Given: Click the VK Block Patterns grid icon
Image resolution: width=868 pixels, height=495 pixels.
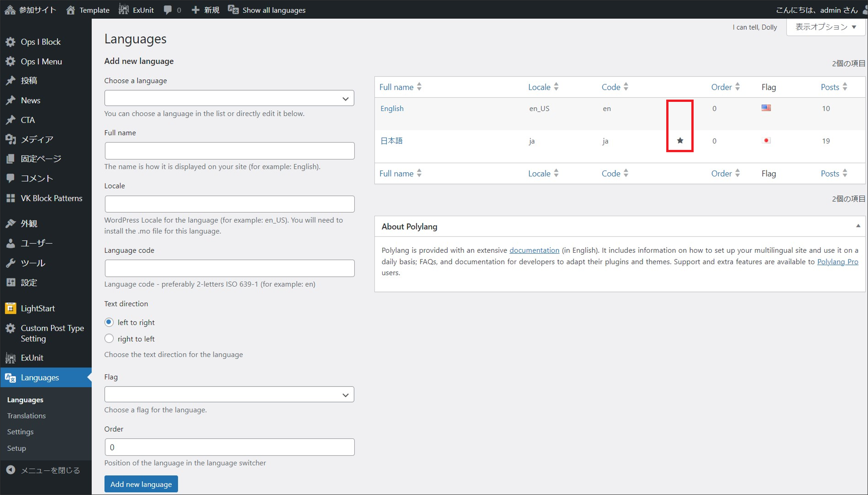Looking at the screenshot, I should [x=11, y=198].
